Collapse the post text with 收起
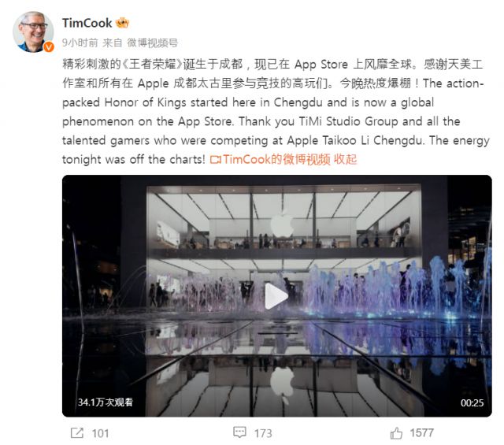The height and width of the screenshot is (445, 504). click(x=345, y=159)
